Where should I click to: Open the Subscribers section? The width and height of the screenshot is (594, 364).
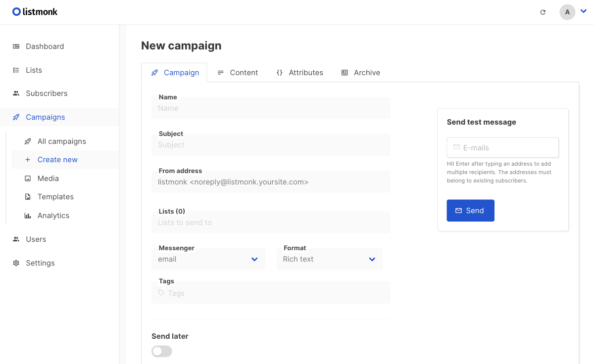coord(59,93)
